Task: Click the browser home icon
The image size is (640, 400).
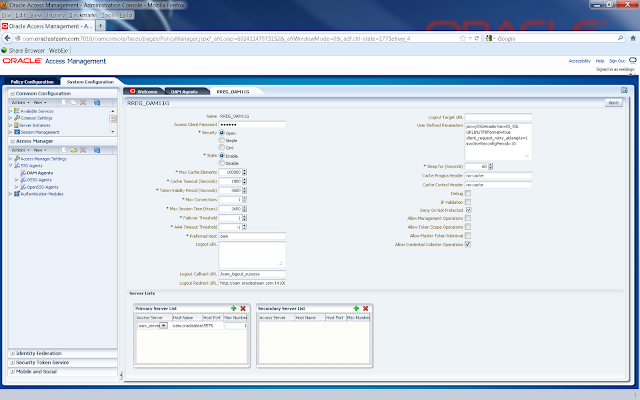Action: 633,38
